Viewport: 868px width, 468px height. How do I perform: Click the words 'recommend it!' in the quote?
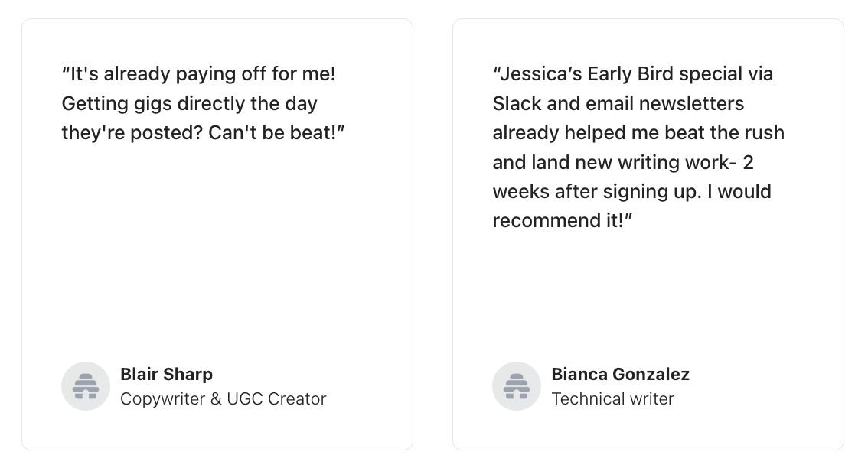562,221
